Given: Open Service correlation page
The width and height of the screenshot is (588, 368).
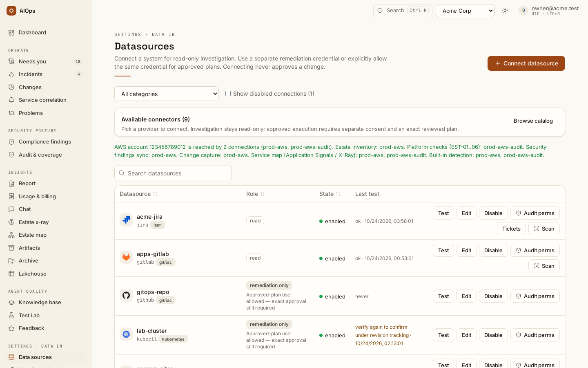Looking at the screenshot, I should [x=46, y=100].
